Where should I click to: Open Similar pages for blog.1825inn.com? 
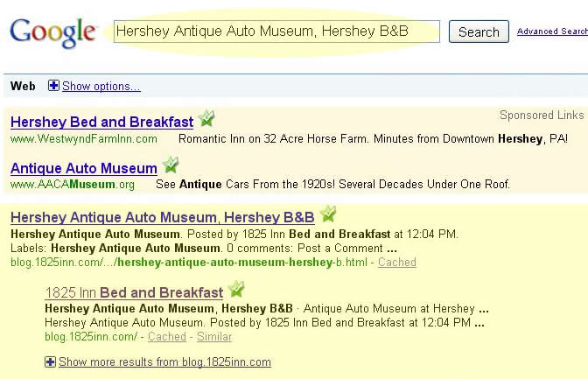coord(214,337)
